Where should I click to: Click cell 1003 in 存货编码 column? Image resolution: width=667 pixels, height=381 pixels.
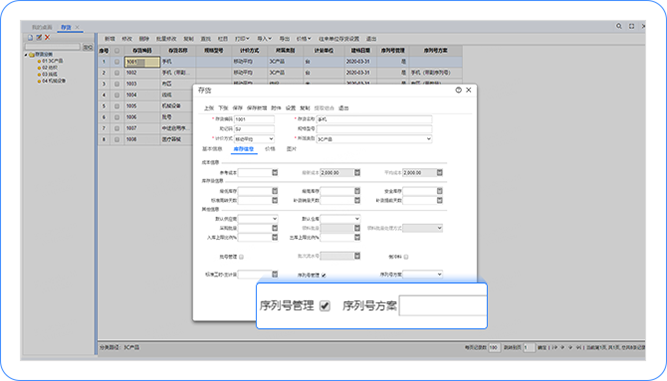pyautogui.click(x=142, y=84)
